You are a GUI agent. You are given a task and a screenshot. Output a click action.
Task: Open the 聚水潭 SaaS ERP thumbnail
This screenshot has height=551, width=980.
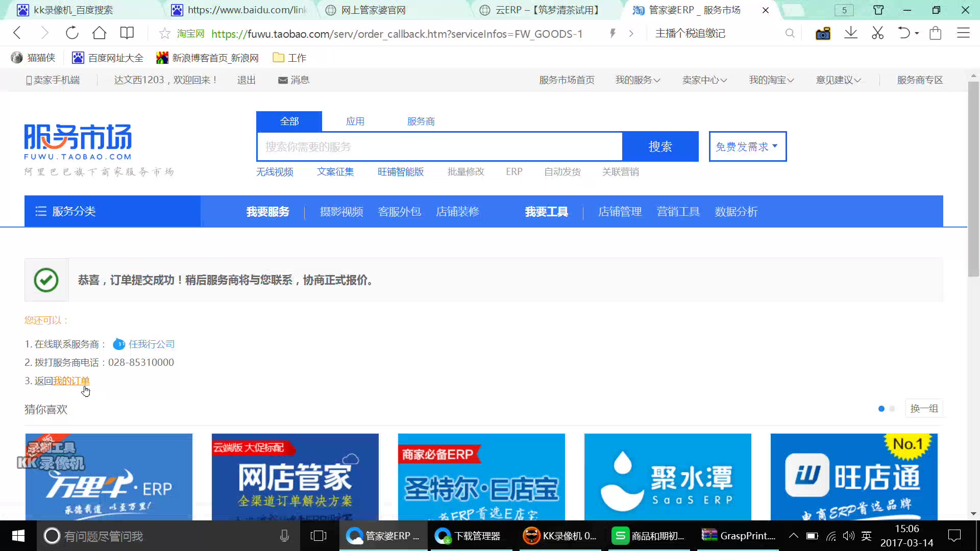668,477
